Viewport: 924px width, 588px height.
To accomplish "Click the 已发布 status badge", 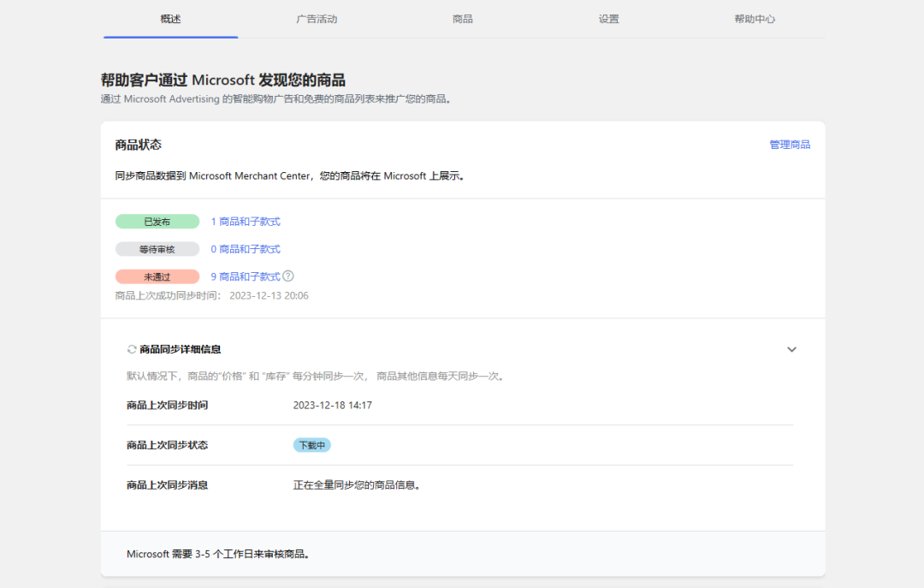I will [157, 222].
